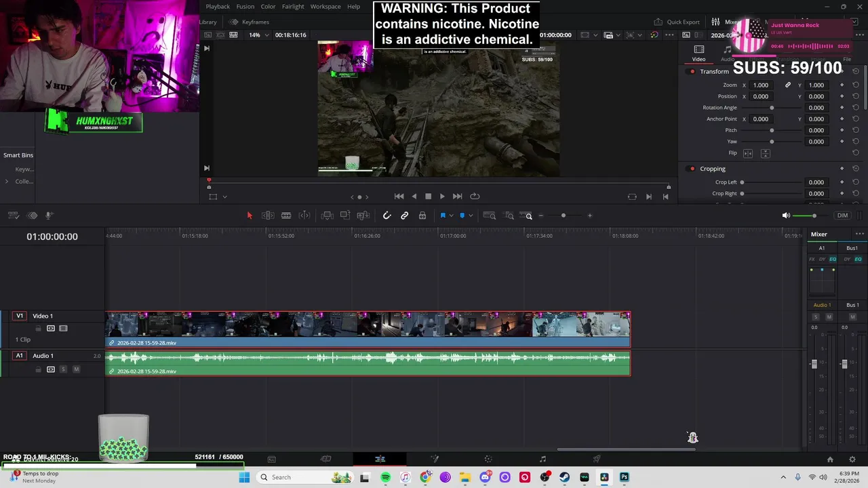Click the Zoom to Fit timeline icon
This screenshot has height=488, width=868.
pyautogui.click(x=490, y=216)
